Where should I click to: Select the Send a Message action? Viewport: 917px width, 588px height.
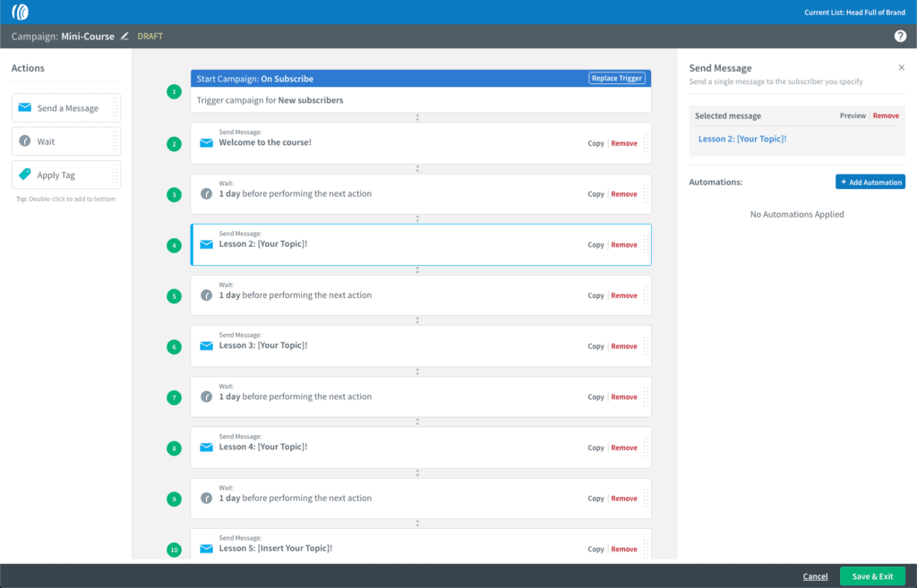coord(65,108)
